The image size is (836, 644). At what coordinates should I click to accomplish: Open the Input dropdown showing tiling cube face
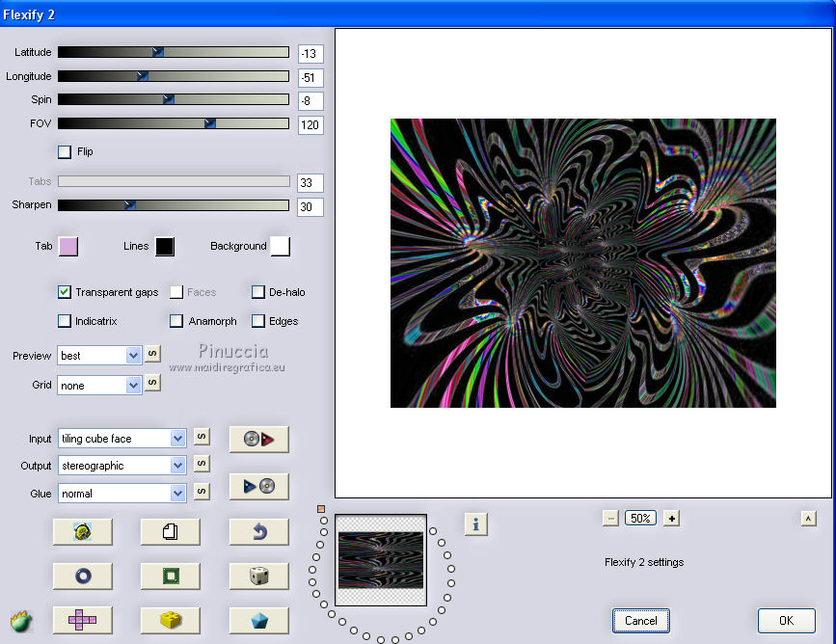[122, 439]
